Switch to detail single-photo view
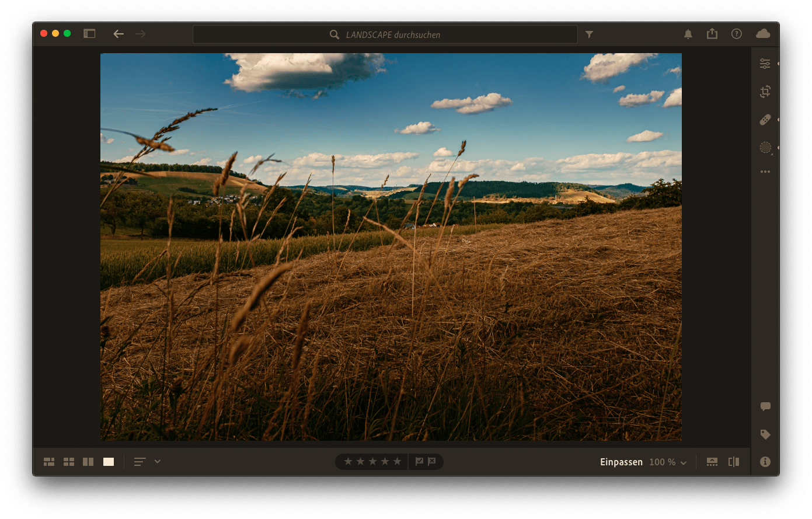 coord(109,462)
